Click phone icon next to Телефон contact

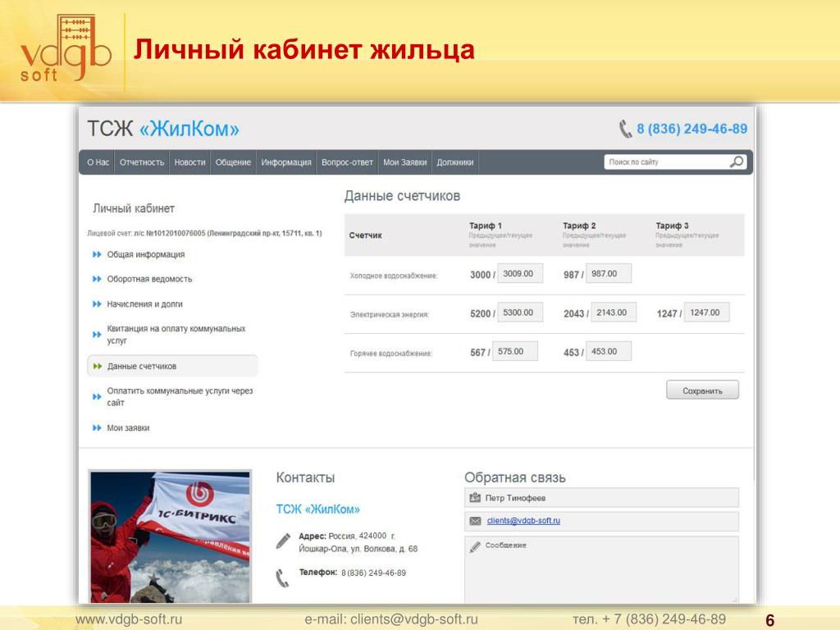tap(282, 578)
